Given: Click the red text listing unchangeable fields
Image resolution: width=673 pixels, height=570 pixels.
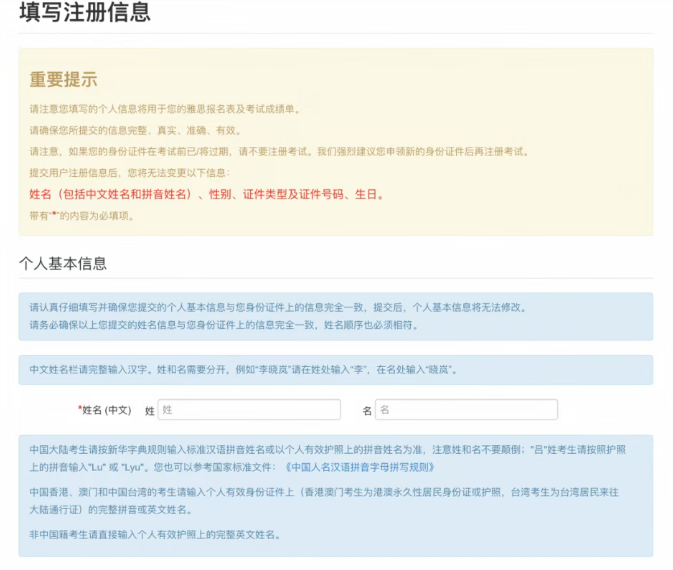Looking at the screenshot, I should tap(206, 194).
